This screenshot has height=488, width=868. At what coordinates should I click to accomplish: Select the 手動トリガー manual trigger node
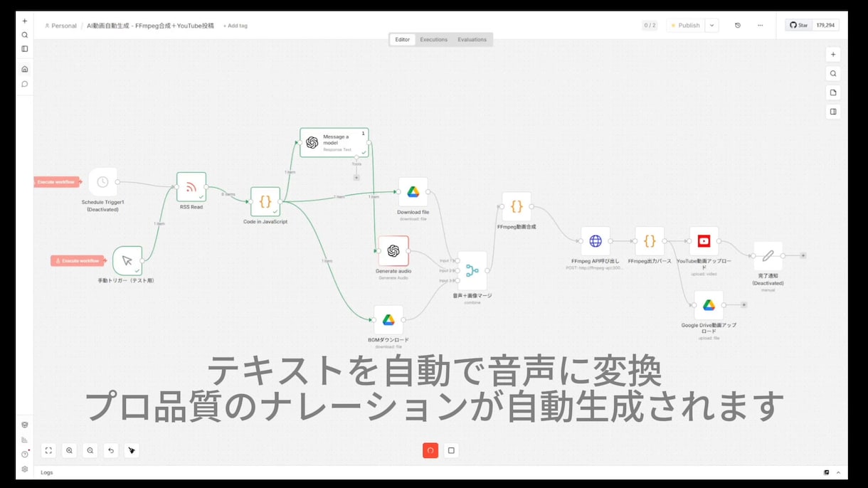(x=127, y=260)
